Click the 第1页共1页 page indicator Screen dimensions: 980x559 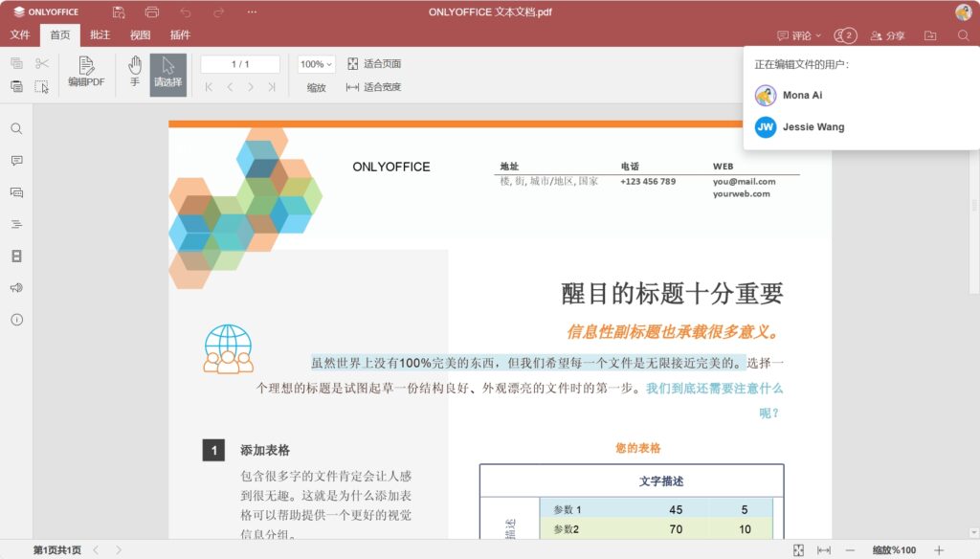point(56,550)
